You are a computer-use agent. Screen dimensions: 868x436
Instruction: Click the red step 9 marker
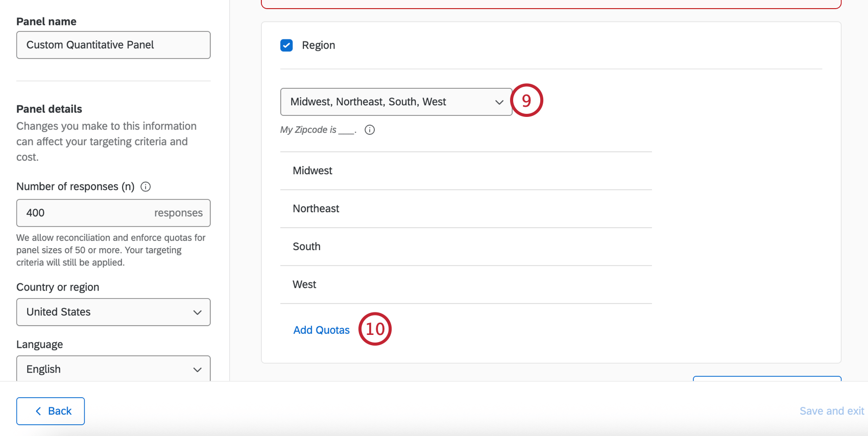tap(526, 100)
